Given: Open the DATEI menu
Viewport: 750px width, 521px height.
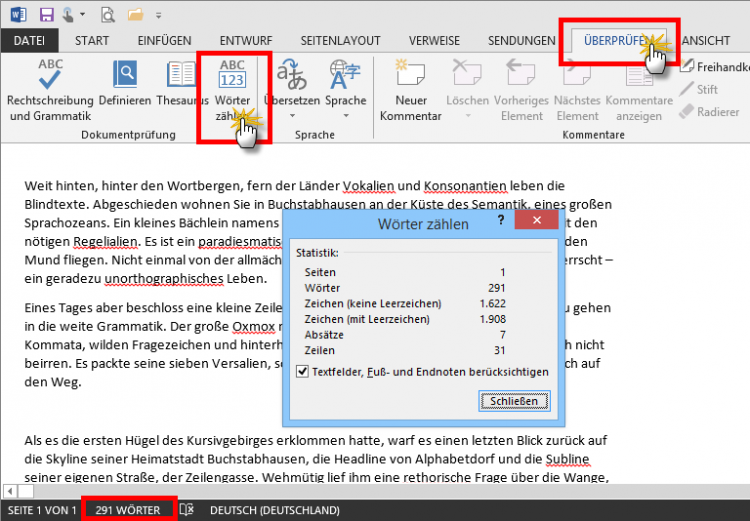Looking at the screenshot, I should coord(29,41).
